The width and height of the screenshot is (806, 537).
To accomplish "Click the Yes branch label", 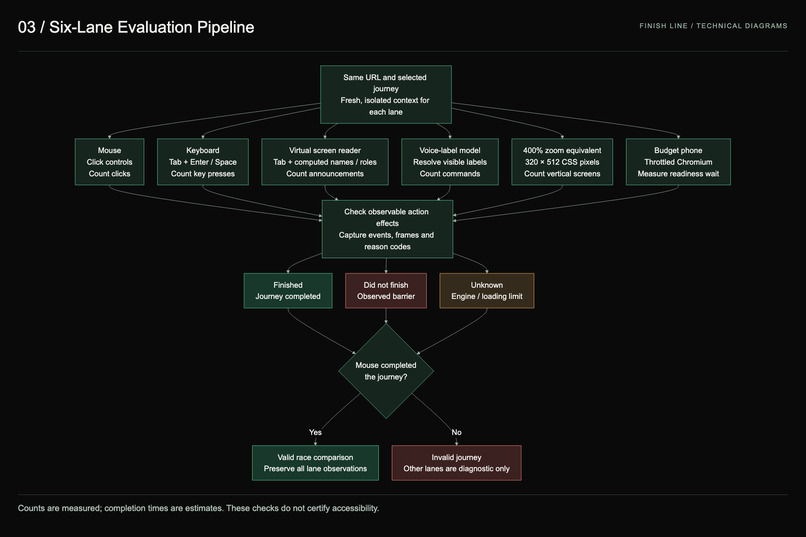I will point(315,432).
